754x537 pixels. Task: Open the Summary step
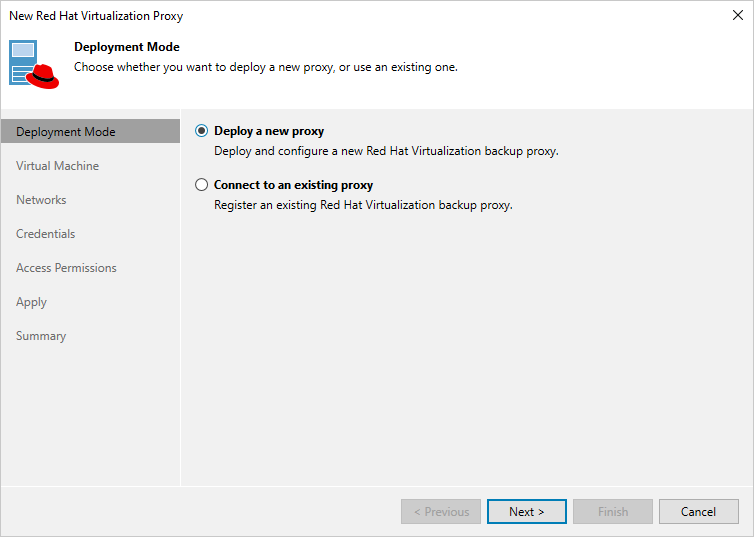pyautogui.click(x=41, y=336)
